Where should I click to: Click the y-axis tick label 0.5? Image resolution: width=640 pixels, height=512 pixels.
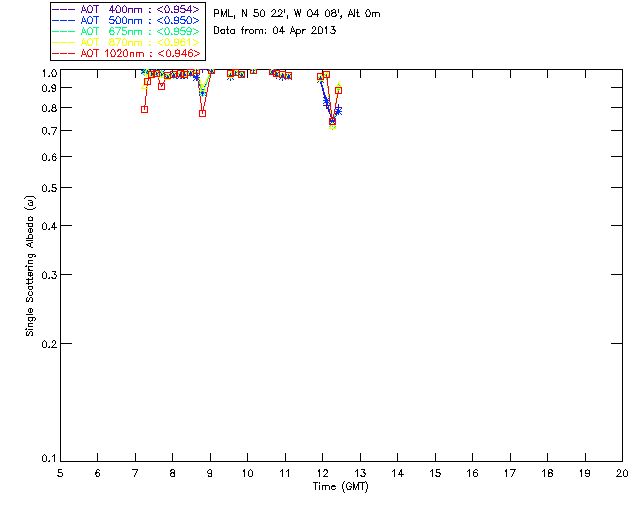click(49, 188)
